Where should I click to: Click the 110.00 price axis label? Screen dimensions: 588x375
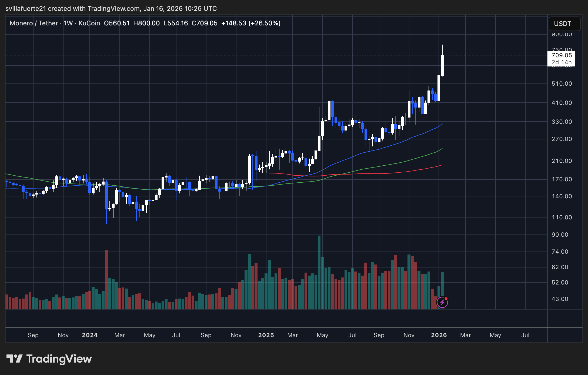(x=562, y=217)
